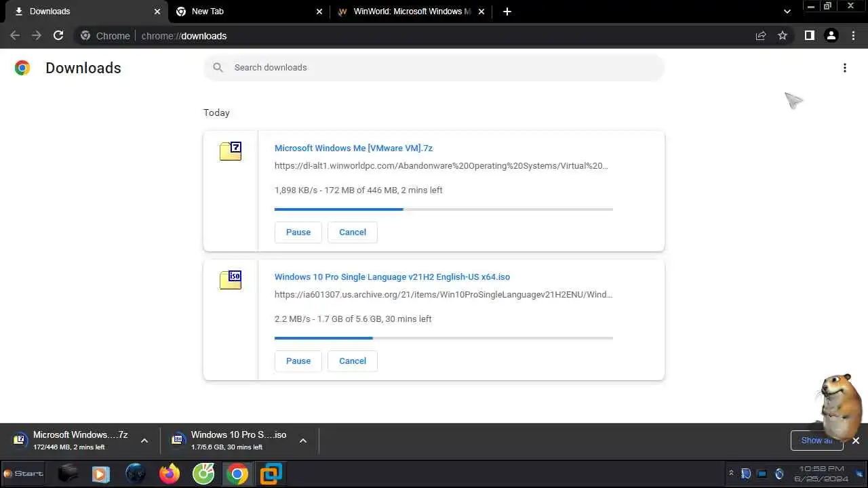Viewport: 868px width, 488px height.
Task: Click the '2.2 MB/s - 1.7 GB of 5.6 GB' status
Action: click(353, 319)
